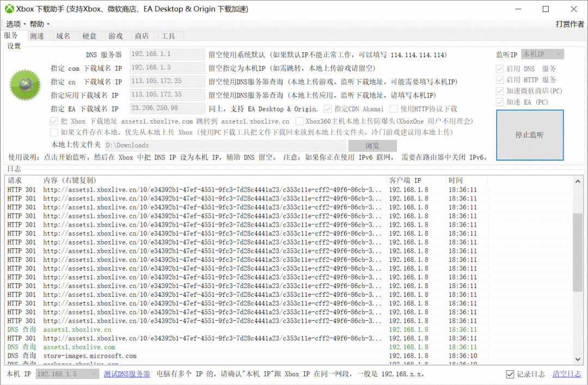
Task: Click the DNS 服务器 input field
Action: pos(167,54)
